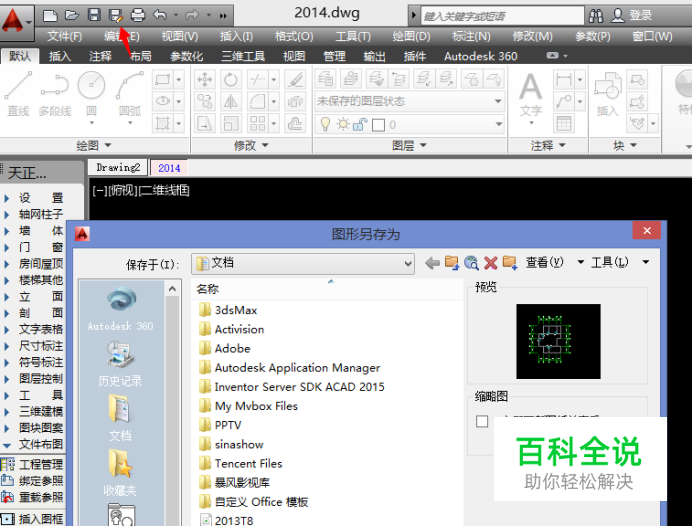692x526 pixels.
Task: Expand the 注释 panel dropdown
Action: tap(548, 145)
